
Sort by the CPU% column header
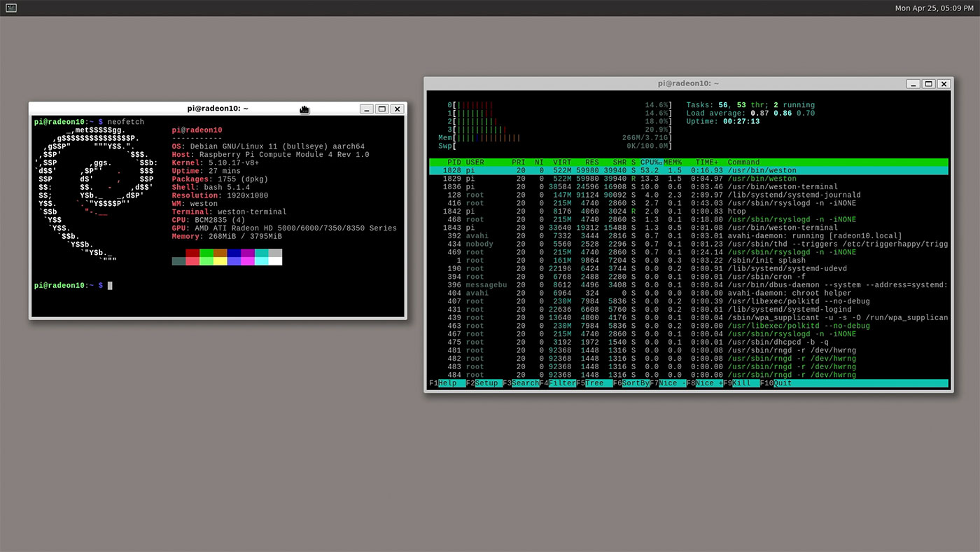pos(651,162)
